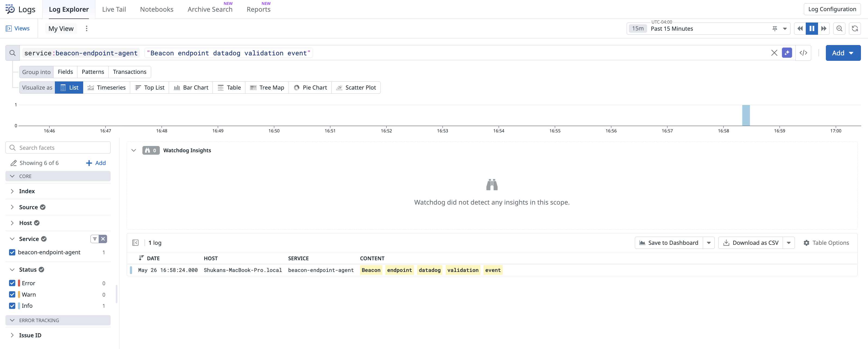The width and height of the screenshot is (868, 349).
Task: Click Download as CSV
Action: 751,243
